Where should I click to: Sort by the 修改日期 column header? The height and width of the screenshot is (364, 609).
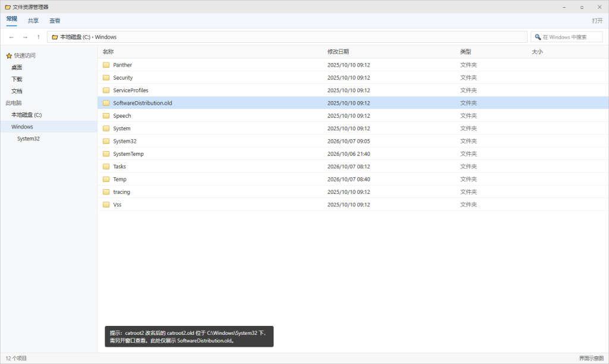point(338,52)
